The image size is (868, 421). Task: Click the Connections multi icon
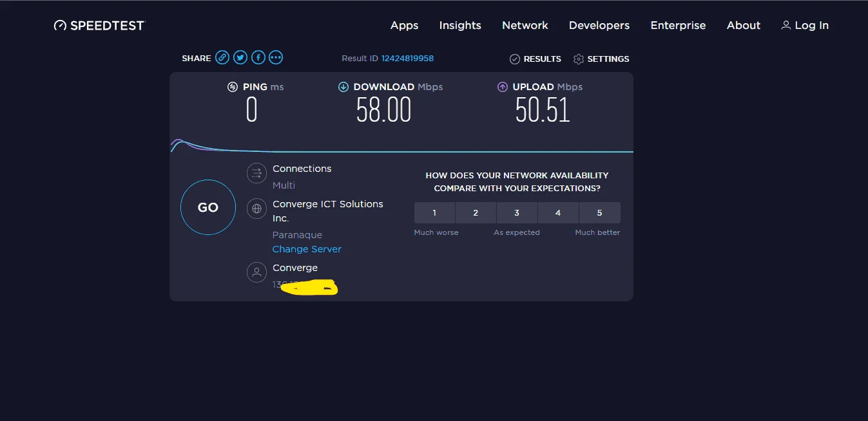[x=256, y=173]
